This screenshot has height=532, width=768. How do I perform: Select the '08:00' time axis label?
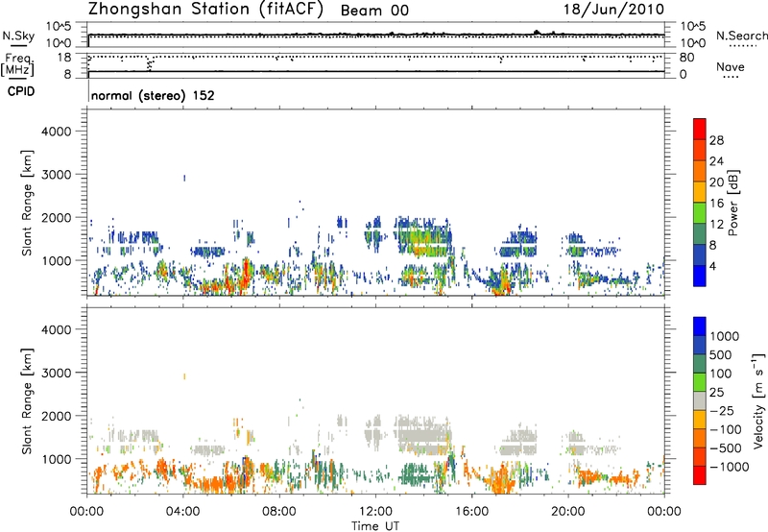coord(279,512)
